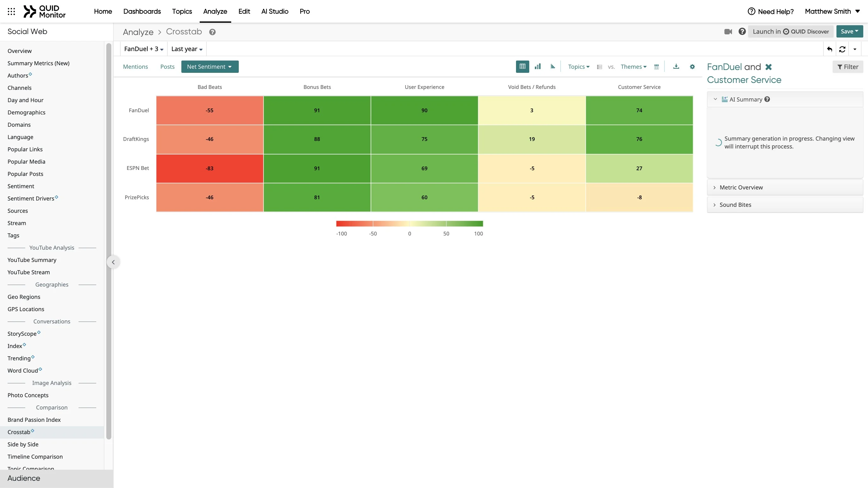The width and height of the screenshot is (868, 488).
Task: Open the Matthew Smith account menu
Action: (x=832, y=11)
